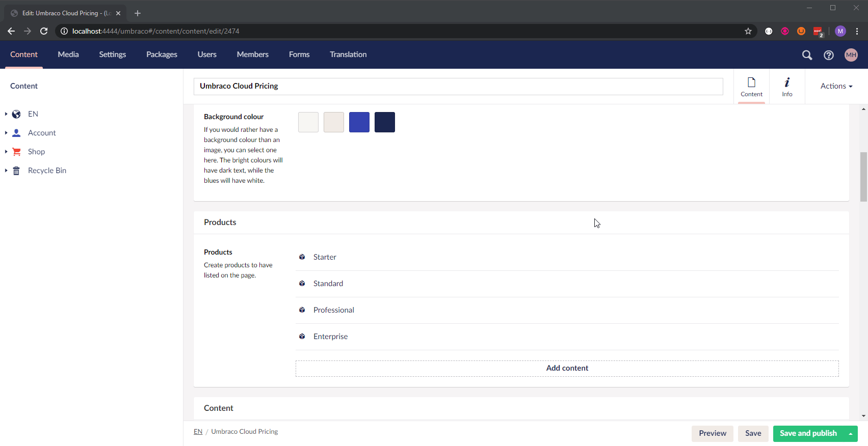
Task: Go to the Translation section
Action: (x=348, y=54)
